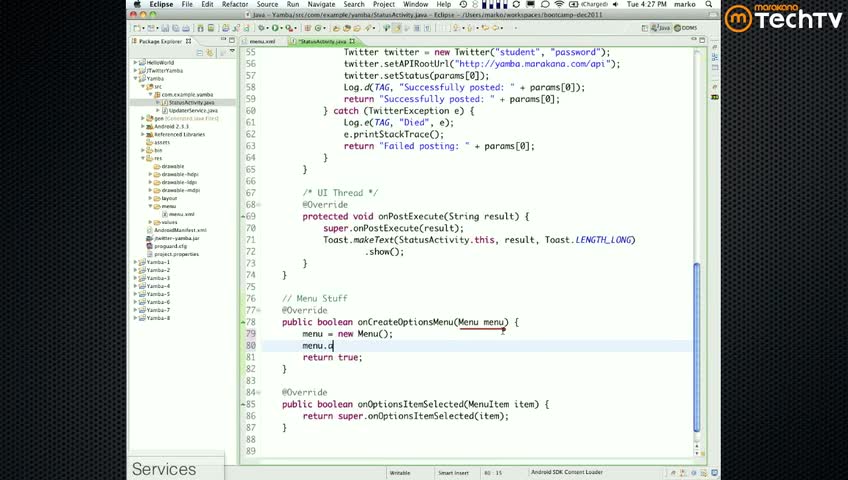The image size is (848, 480).
Task: Click the line number 80 in gutter
Action: 250,345
